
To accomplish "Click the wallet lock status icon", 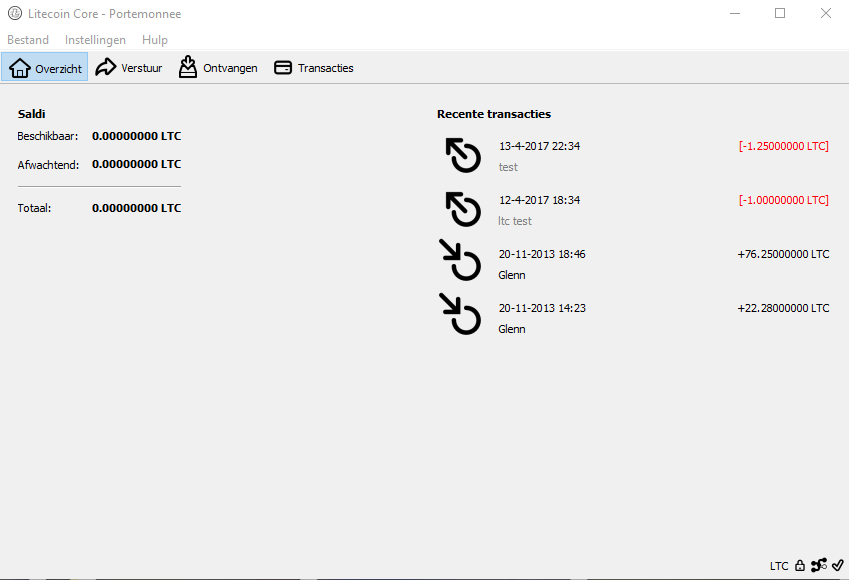I will (x=800, y=565).
